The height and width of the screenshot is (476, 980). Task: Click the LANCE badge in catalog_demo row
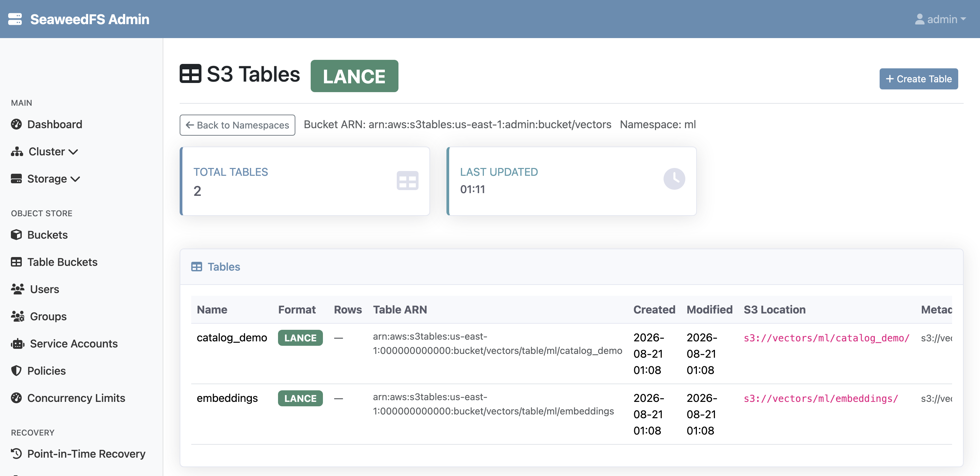point(300,338)
